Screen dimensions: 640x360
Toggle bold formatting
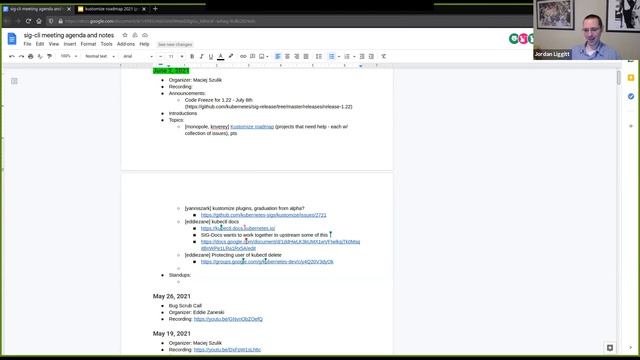click(x=192, y=56)
